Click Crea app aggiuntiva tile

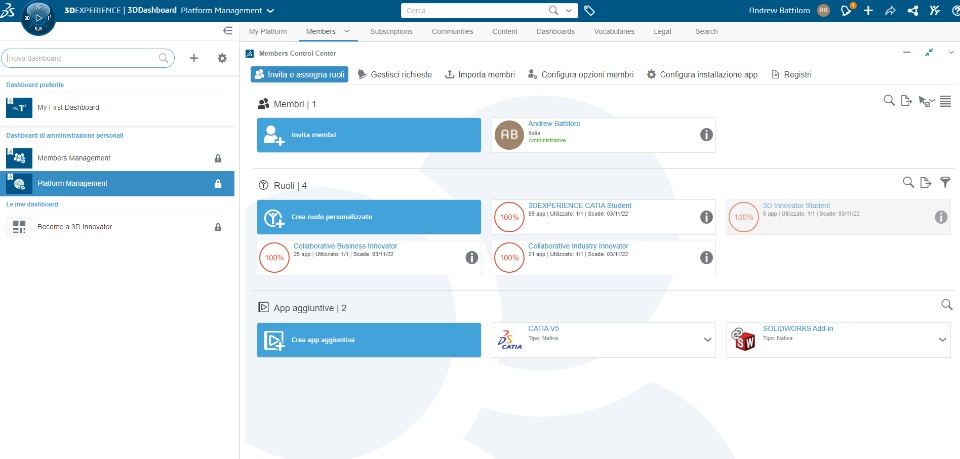[x=369, y=340]
